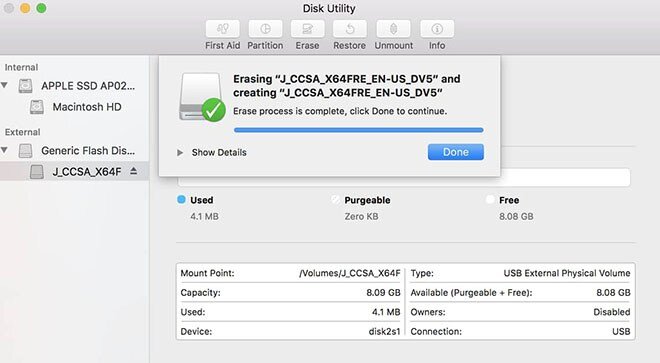Select the Show Details label

[219, 152]
